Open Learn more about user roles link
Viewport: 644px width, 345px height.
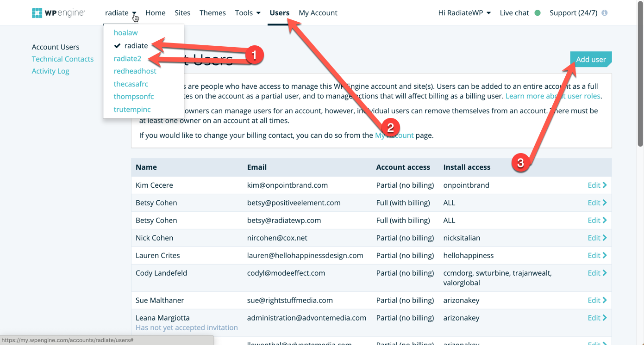[x=553, y=96]
